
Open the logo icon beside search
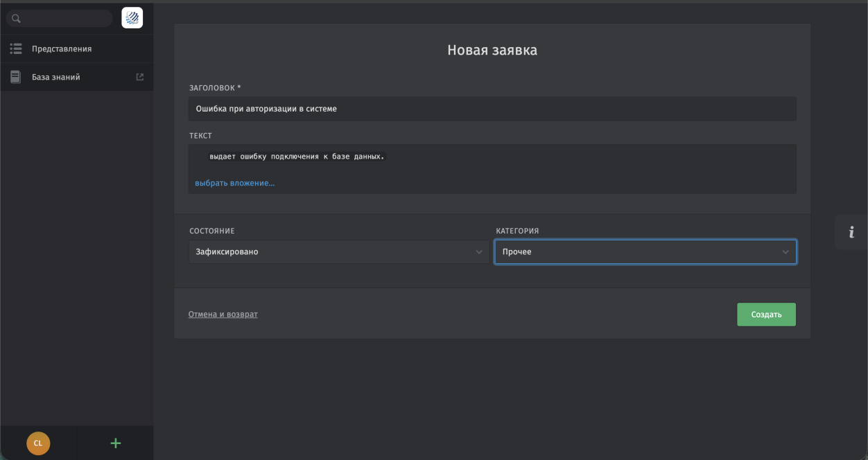pyautogui.click(x=132, y=18)
